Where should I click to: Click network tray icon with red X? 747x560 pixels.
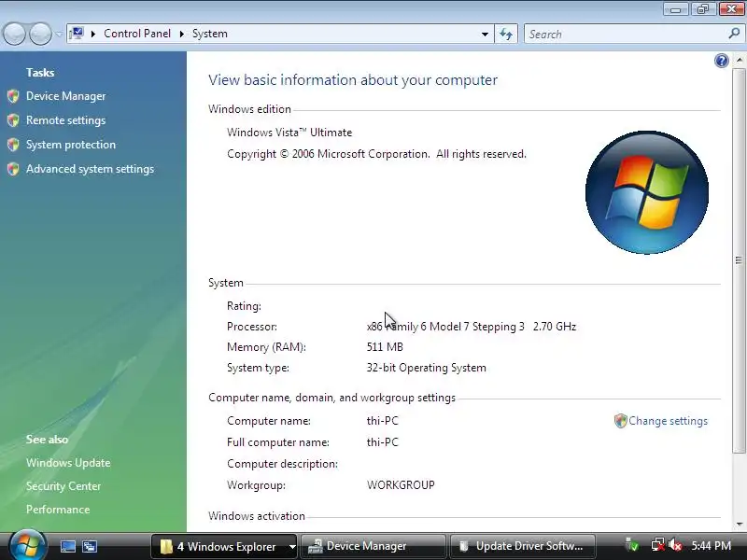pos(658,545)
